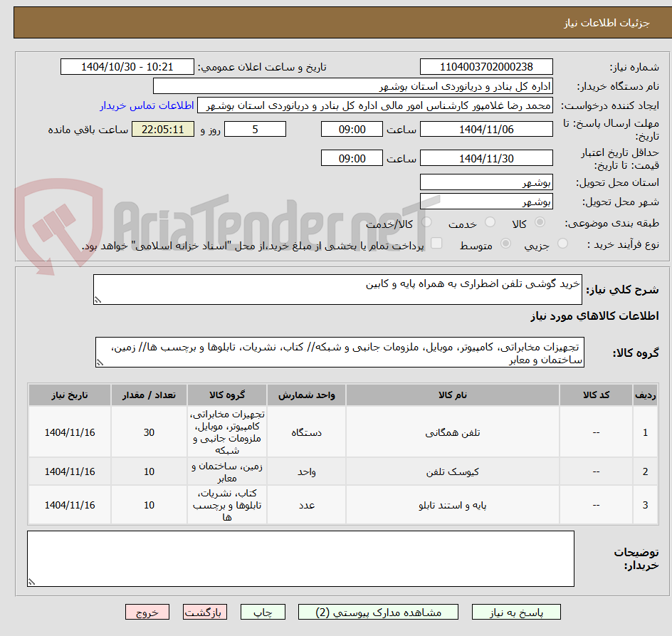Click the resize arrow in شرح کلی نیاز box
672x636 pixels.
tap(99, 299)
